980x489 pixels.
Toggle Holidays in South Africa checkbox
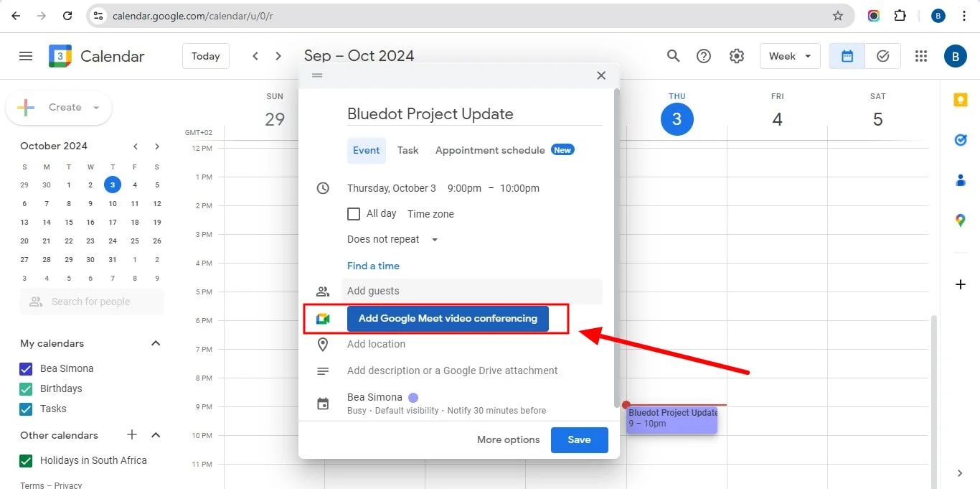[27, 460]
